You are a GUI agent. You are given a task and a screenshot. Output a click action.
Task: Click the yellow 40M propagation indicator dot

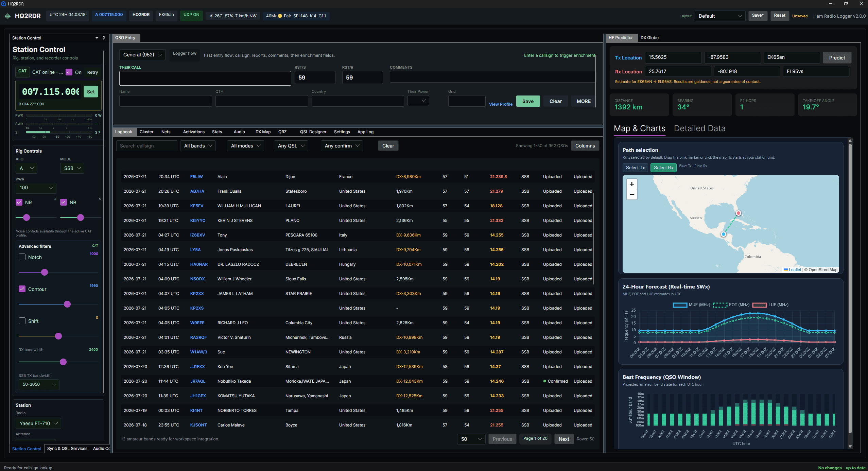tap(280, 16)
